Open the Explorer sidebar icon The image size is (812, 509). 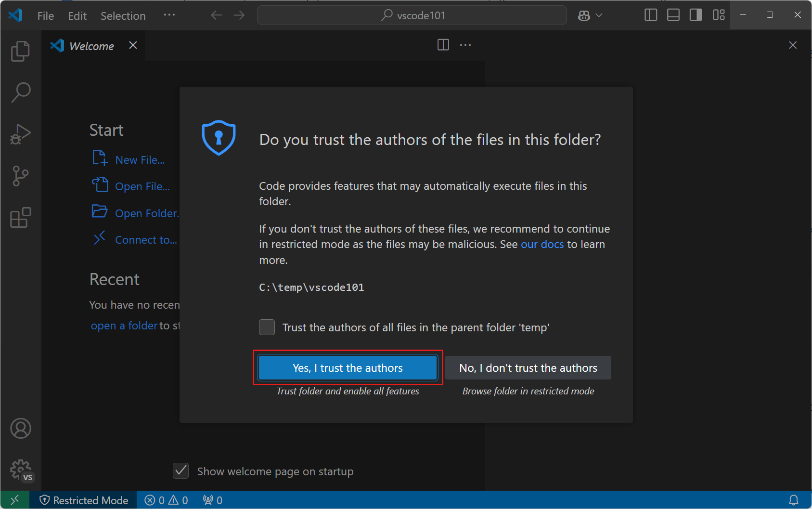(20, 51)
